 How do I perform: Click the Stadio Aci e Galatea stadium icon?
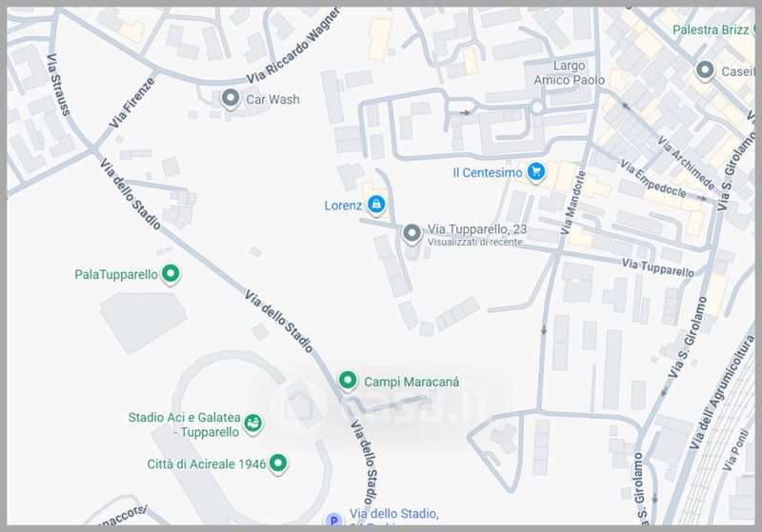tap(252, 424)
